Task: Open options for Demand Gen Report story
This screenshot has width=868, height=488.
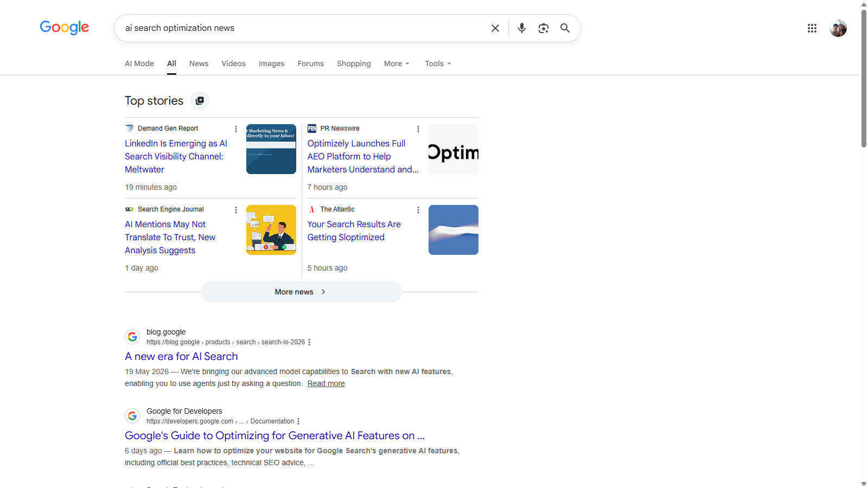Action: [235, 129]
